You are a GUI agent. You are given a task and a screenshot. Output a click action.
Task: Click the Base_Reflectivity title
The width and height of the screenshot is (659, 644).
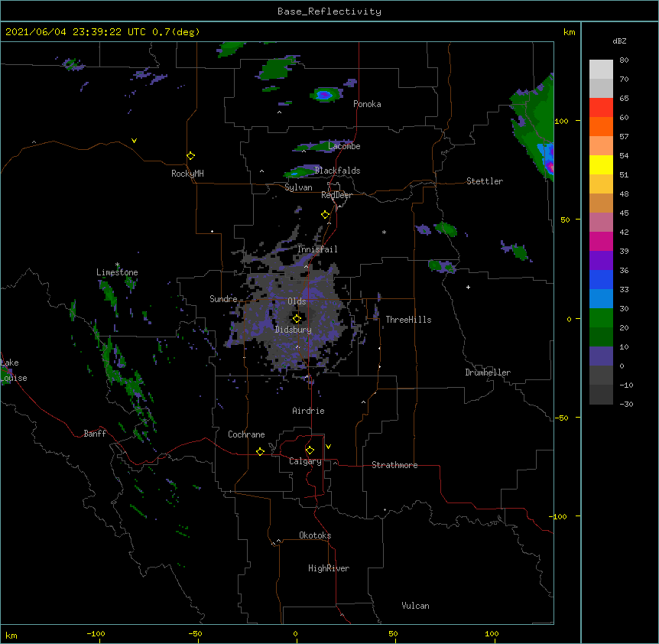point(329,11)
